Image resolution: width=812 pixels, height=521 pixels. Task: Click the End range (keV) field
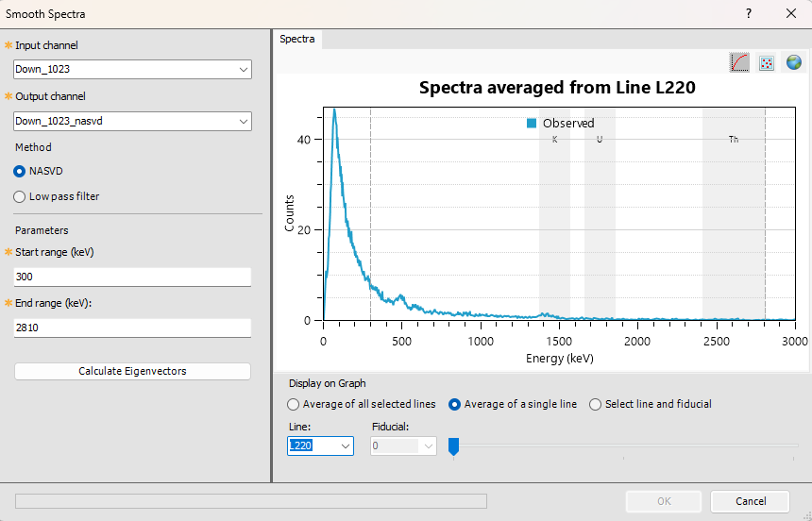tap(132, 328)
